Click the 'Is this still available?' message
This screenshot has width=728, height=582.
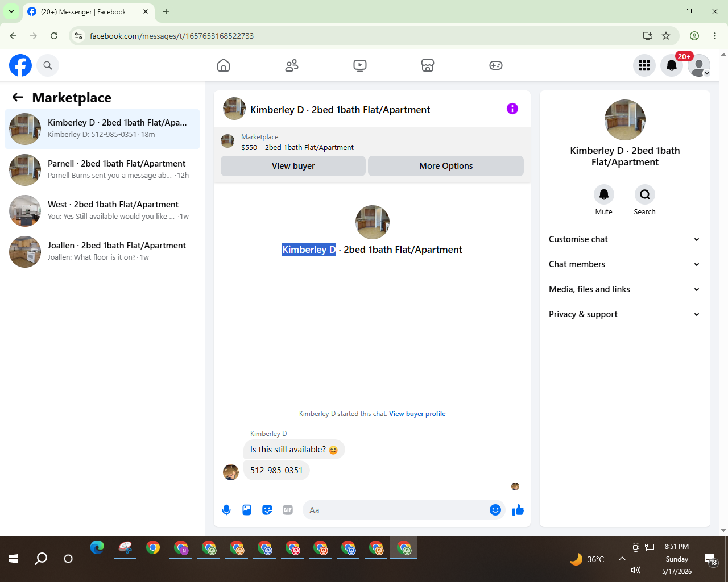tap(294, 450)
